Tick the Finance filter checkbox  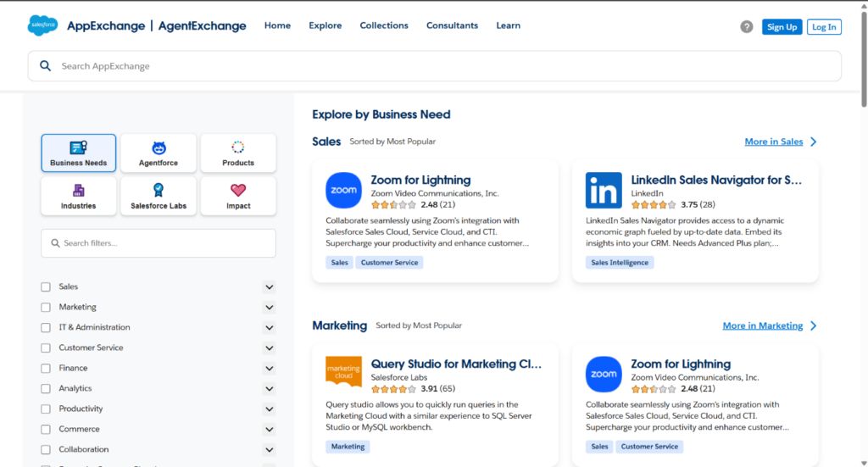(46, 368)
